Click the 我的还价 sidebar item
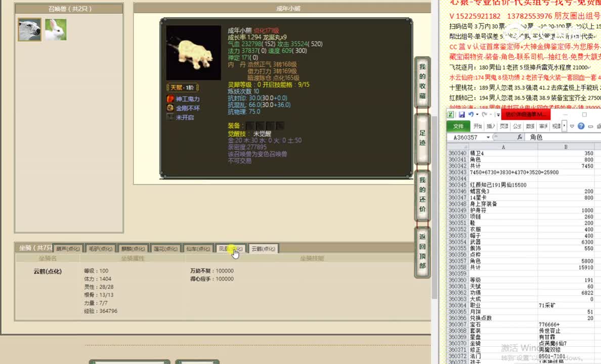This screenshot has height=364, width=601. tap(422, 195)
